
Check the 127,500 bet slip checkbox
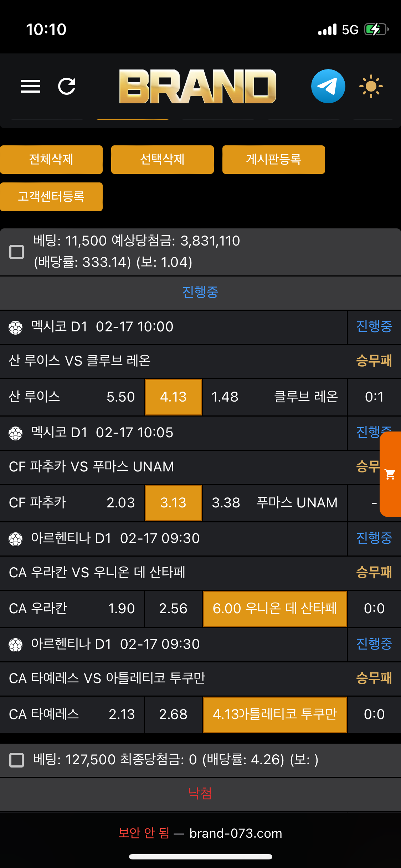click(x=16, y=760)
